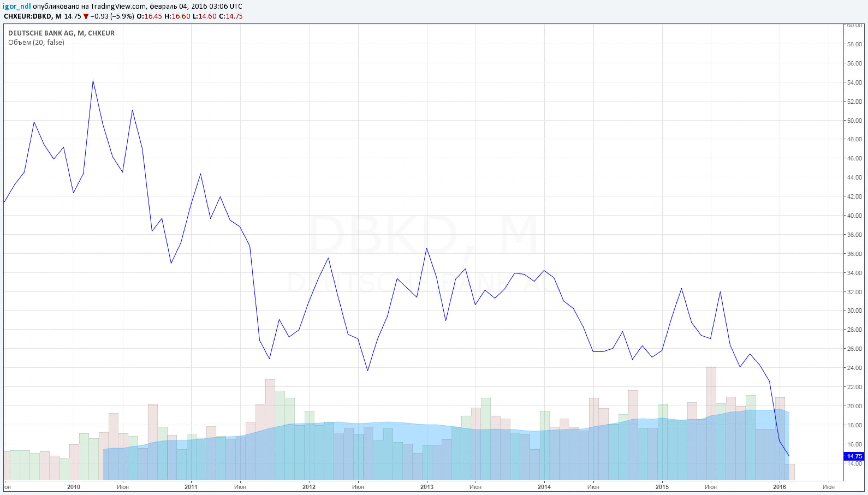Image resolution: width=868 pixels, height=495 pixels.
Task: Click the 24.00 price scale label
Action: pos(854,367)
